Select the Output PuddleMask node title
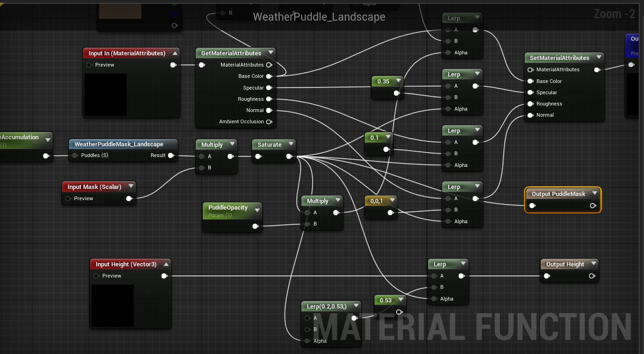 [x=559, y=194]
